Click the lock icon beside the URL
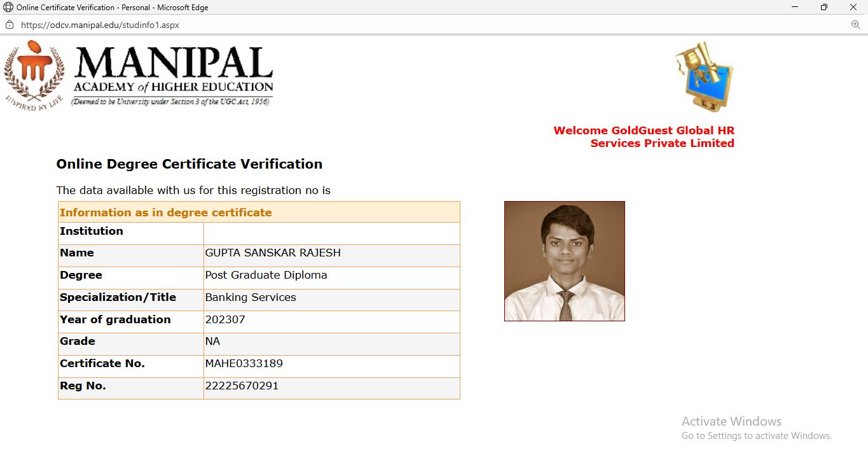 [10, 25]
